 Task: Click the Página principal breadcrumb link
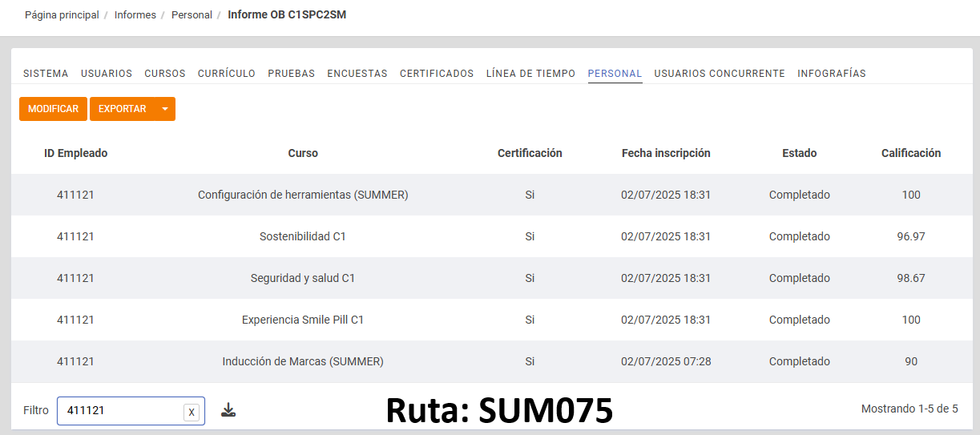62,15
